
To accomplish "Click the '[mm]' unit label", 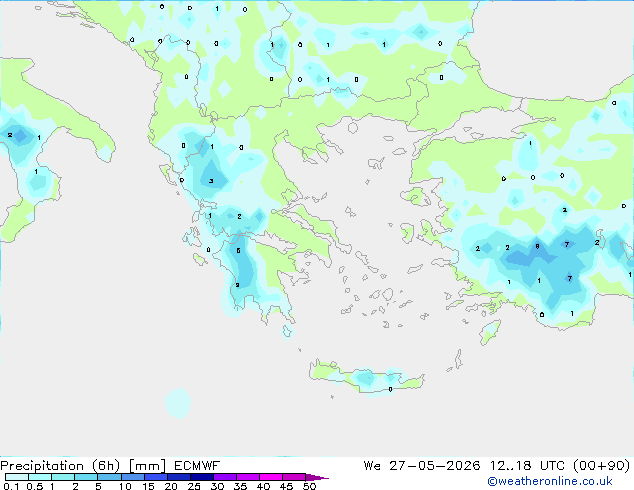I will 147,466.
